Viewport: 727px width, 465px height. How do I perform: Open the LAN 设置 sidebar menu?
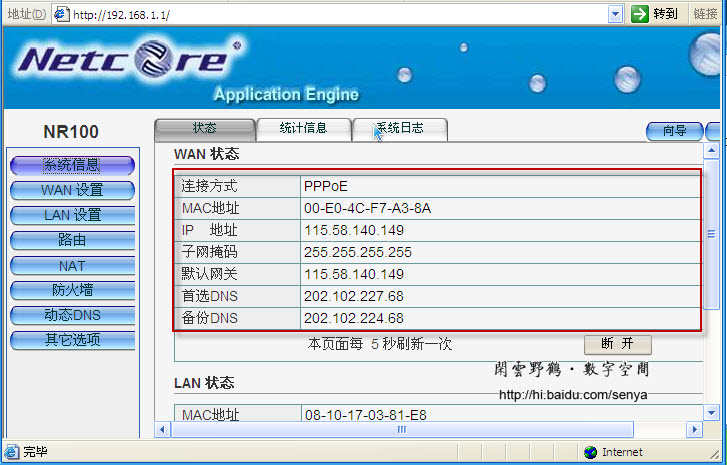point(72,215)
